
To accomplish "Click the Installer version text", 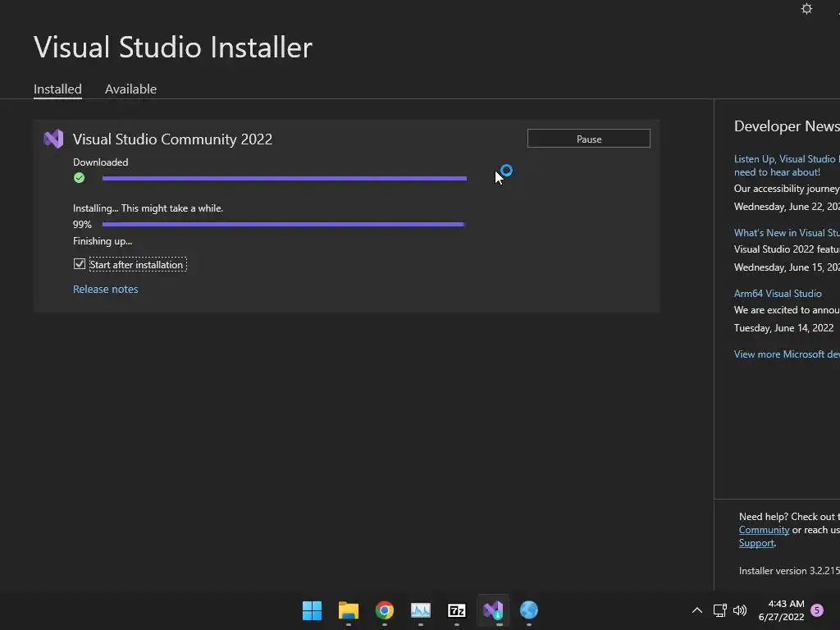I will point(789,571).
